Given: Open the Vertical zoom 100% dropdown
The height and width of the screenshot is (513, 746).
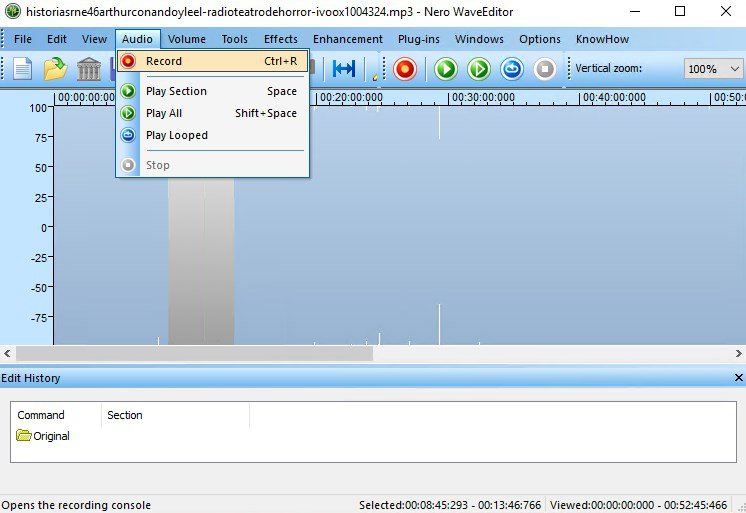Looking at the screenshot, I should pos(713,69).
